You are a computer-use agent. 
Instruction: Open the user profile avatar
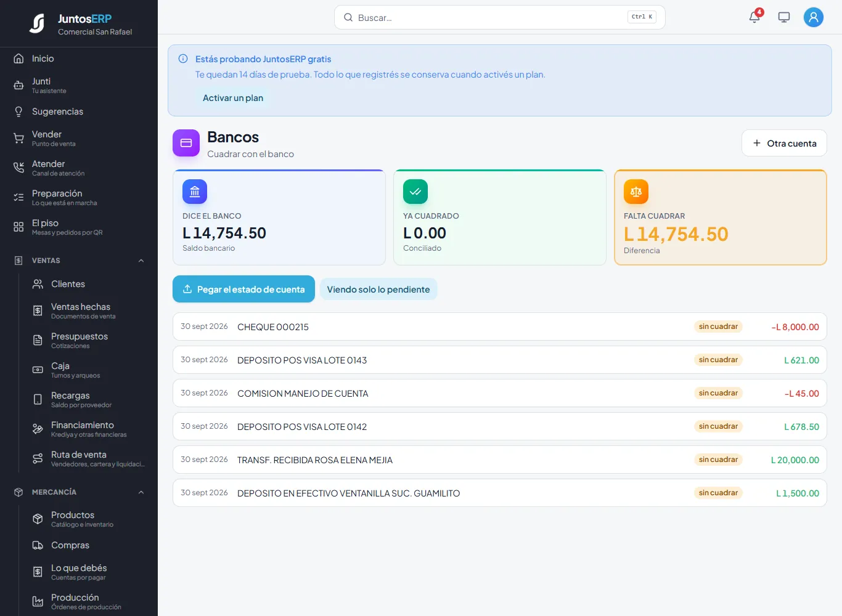click(814, 17)
